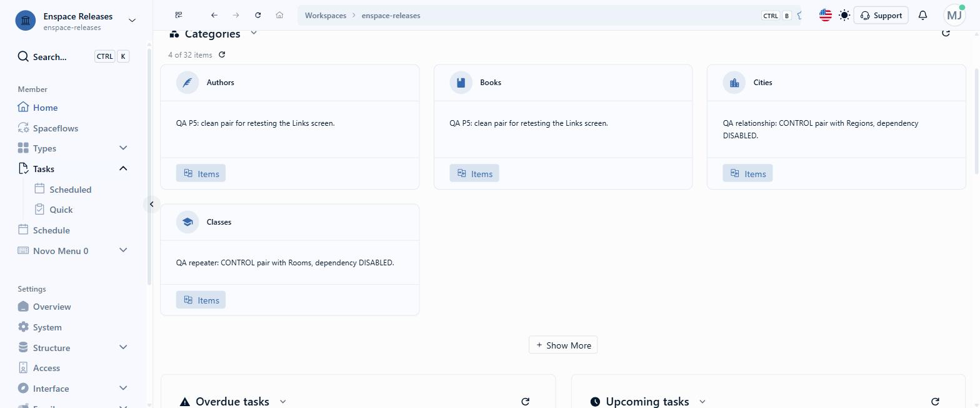980x408 pixels.
Task: Click the Support button
Action: click(881, 15)
